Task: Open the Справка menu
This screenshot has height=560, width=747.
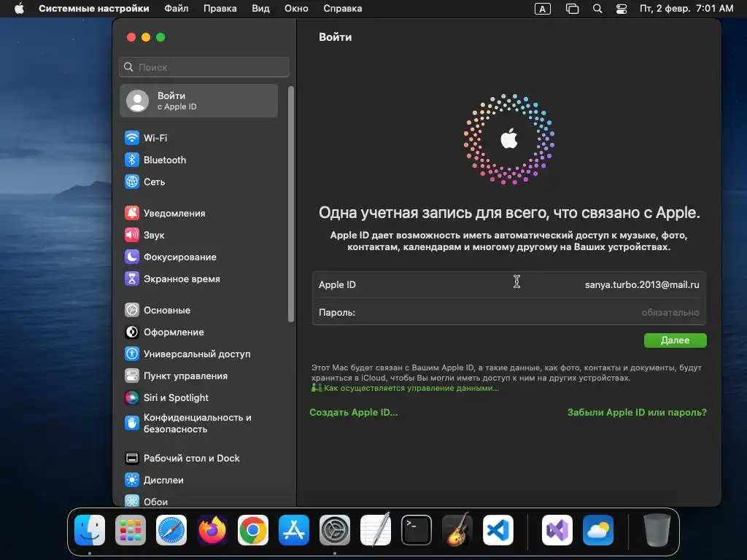Action: 343,9
